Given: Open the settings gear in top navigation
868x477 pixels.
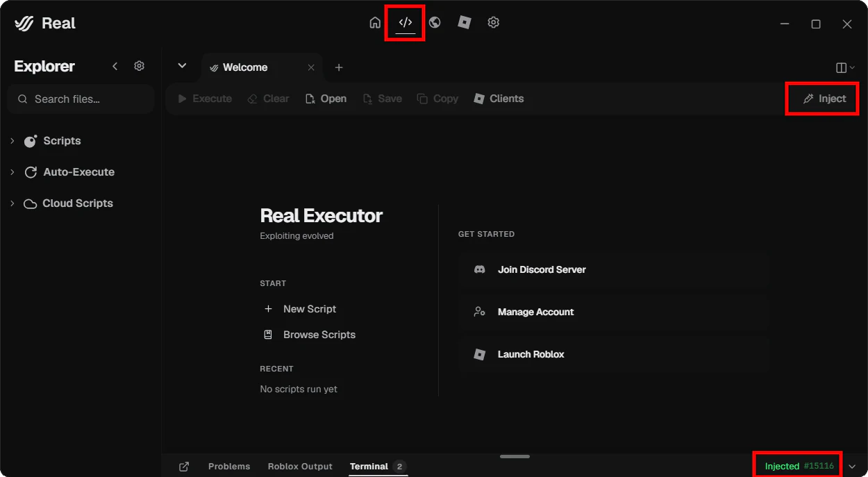Looking at the screenshot, I should click(494, 23).
